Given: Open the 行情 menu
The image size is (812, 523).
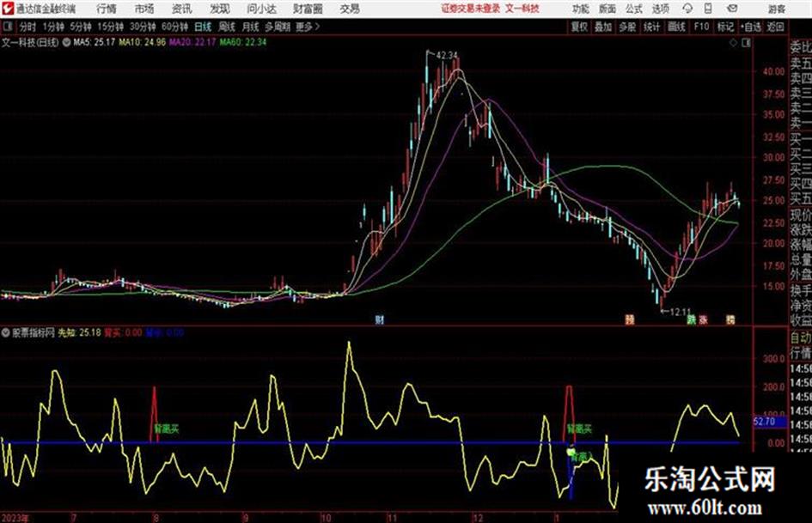Looking at the screenshot, I should click(x=107, y=9).
